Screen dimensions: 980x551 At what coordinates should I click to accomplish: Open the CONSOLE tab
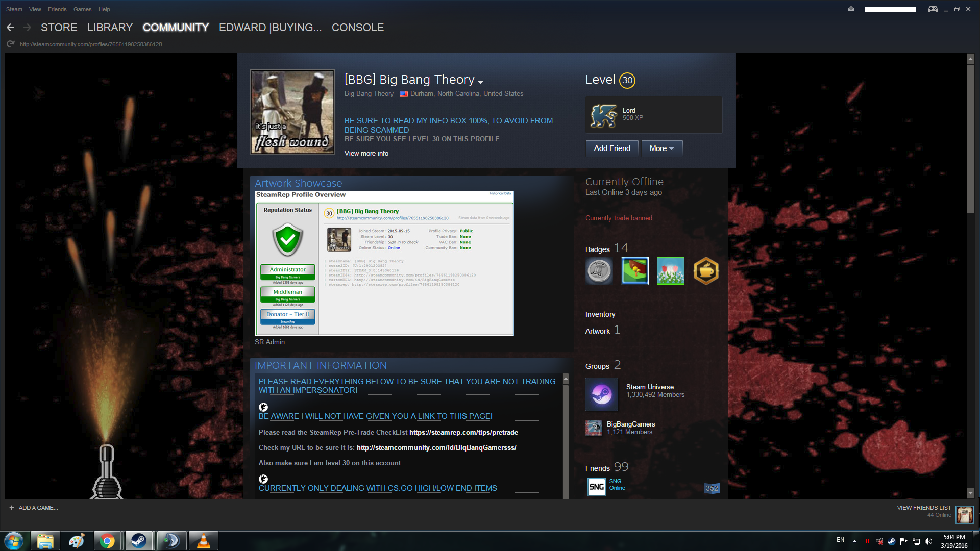tap(358, 28)
